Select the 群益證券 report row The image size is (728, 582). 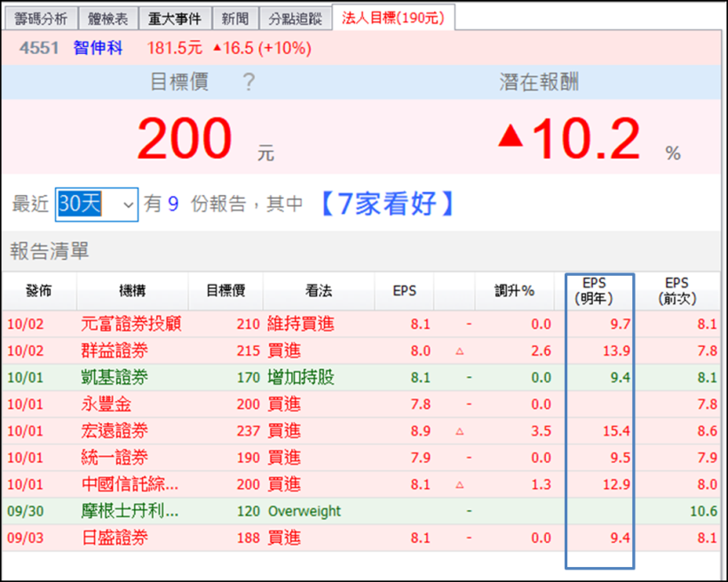coord(361,350)
